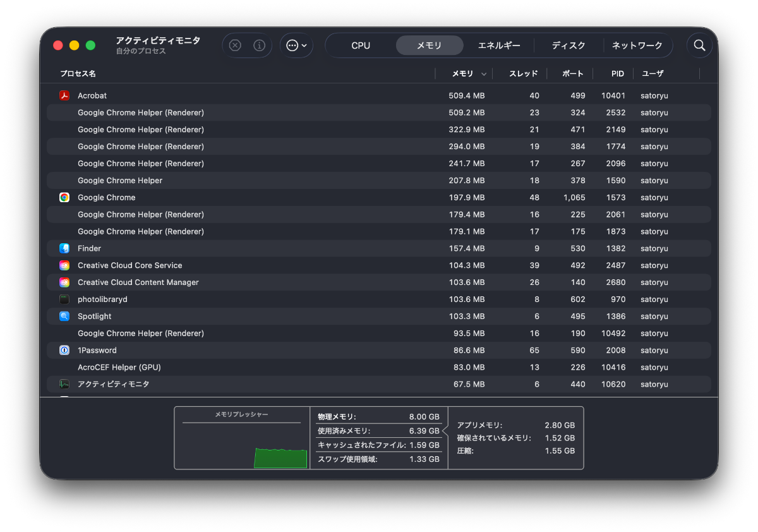
Task: Open the process info (i) icon
Action: [259, 45]
